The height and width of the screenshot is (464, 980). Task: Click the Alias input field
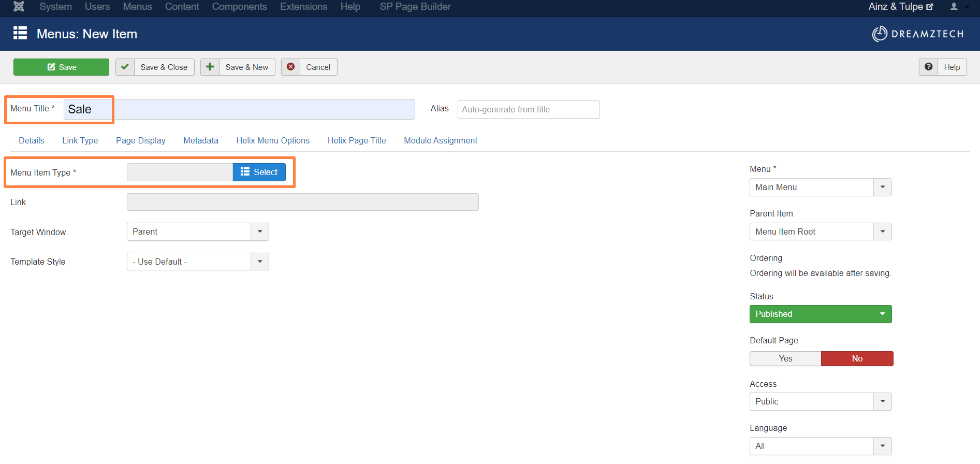529,109
